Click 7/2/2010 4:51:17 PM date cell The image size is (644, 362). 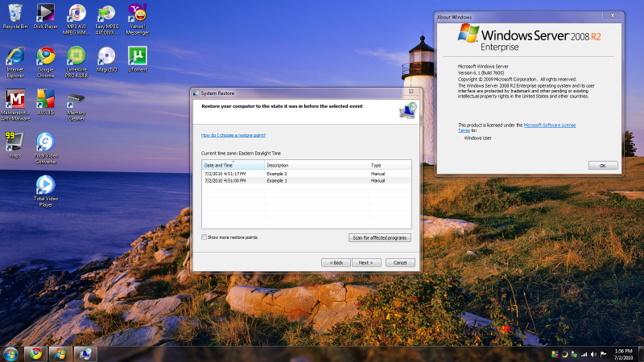coord(225,174)
